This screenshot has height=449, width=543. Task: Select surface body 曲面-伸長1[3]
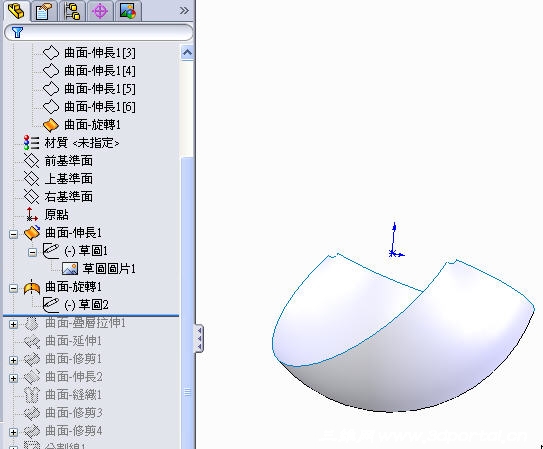click(100, 53)
